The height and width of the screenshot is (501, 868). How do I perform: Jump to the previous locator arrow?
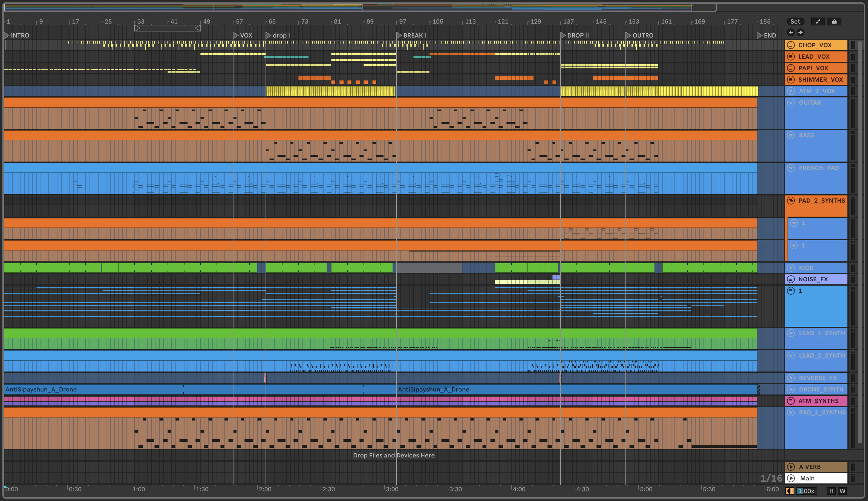[x=791, y=32]
